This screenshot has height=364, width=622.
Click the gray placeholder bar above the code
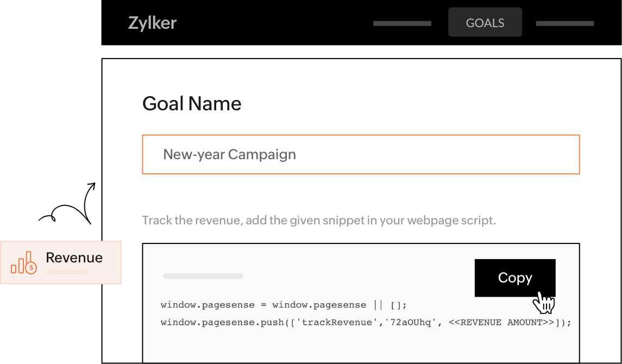[203, 276]
